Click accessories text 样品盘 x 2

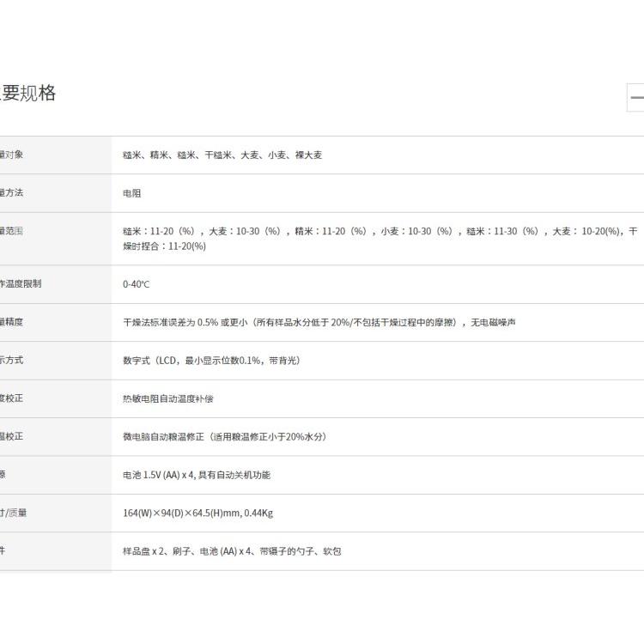click(x=232, y=551)
